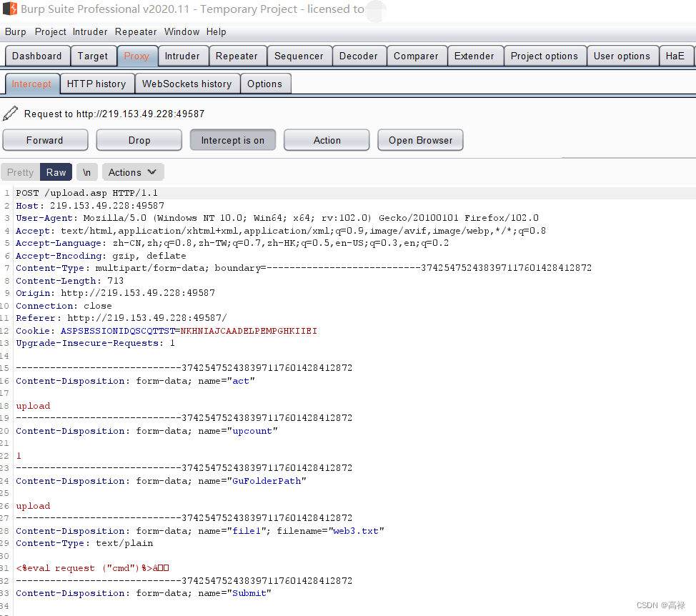Click the upload value on line 26
This screenshot has width=696, height=616.
tap(34, 506)
